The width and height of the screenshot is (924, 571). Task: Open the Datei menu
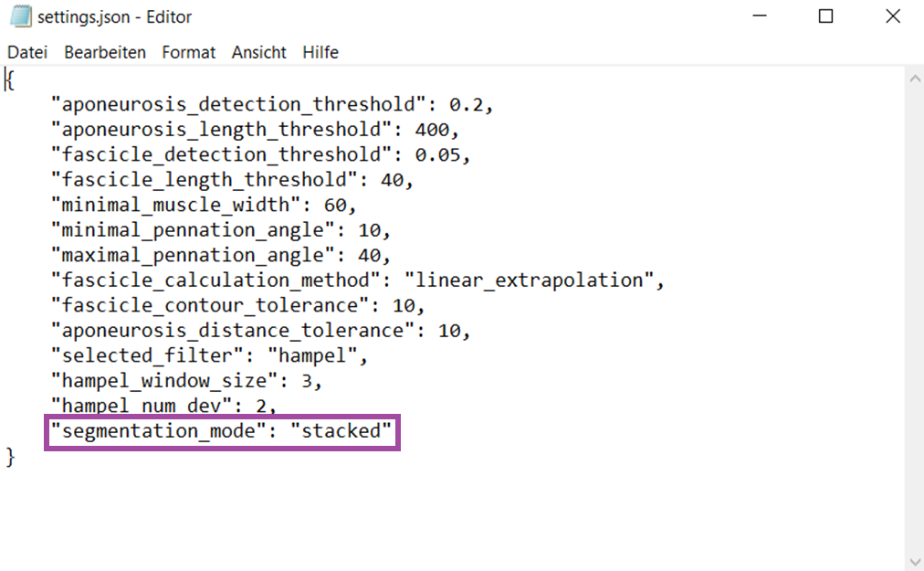tap(26, 52)
